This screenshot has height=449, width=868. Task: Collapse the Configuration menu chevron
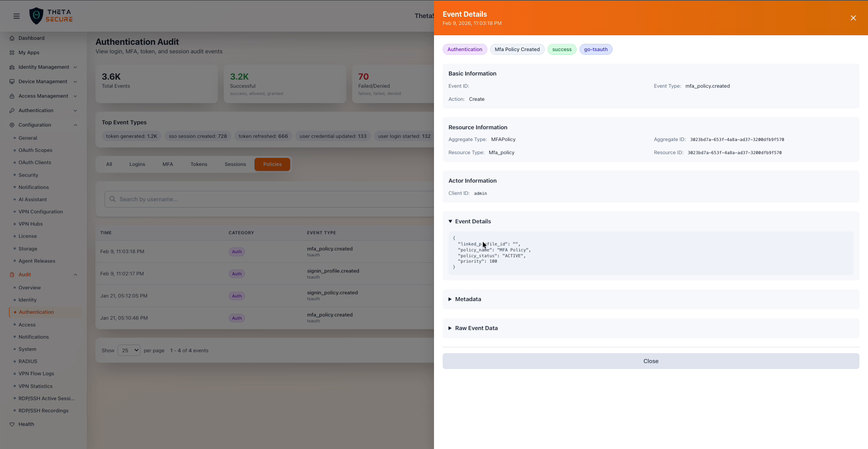click(75, 125)
